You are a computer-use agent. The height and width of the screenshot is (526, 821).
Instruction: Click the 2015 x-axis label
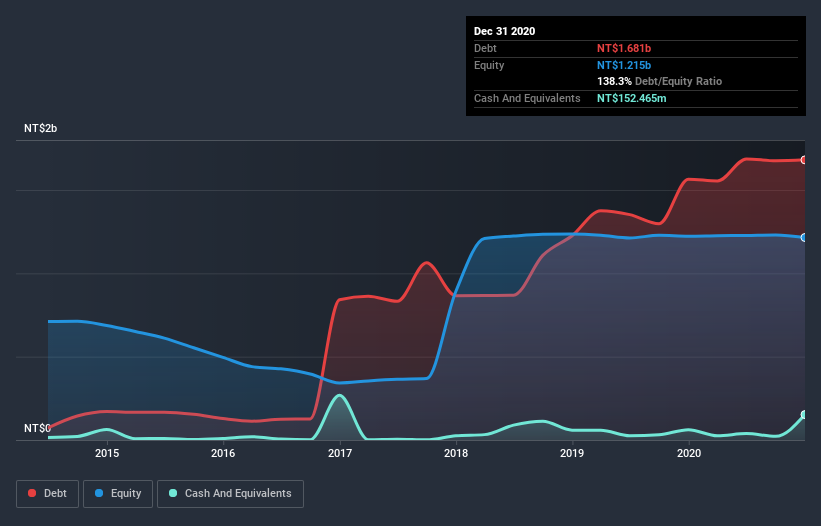pyautogui.click(x=107, y=453)
